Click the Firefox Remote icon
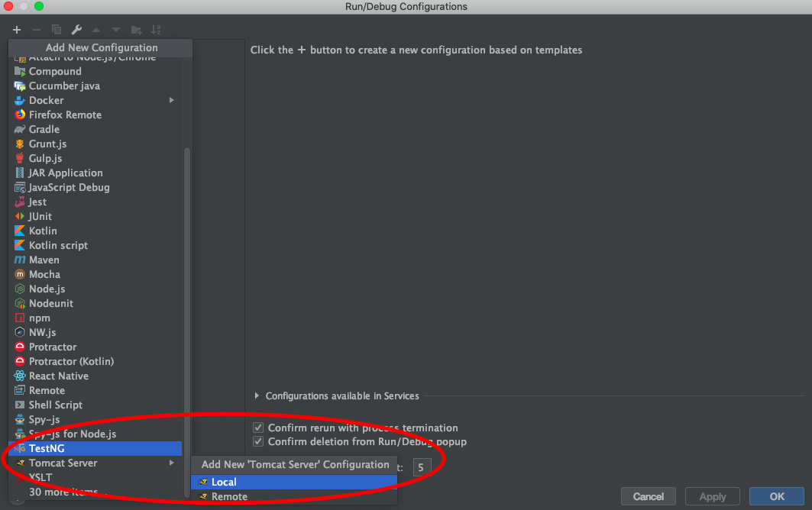 (20, 115)
